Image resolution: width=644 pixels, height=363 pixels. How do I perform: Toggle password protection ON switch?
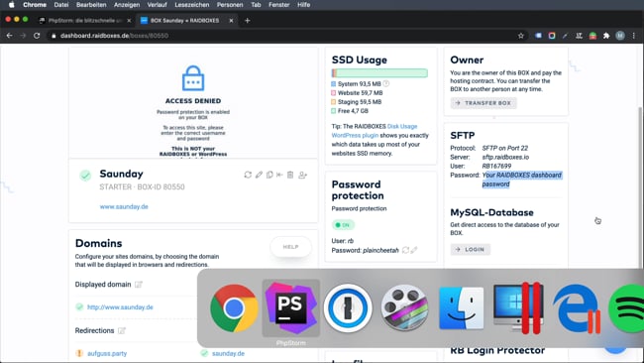[343, 225]
